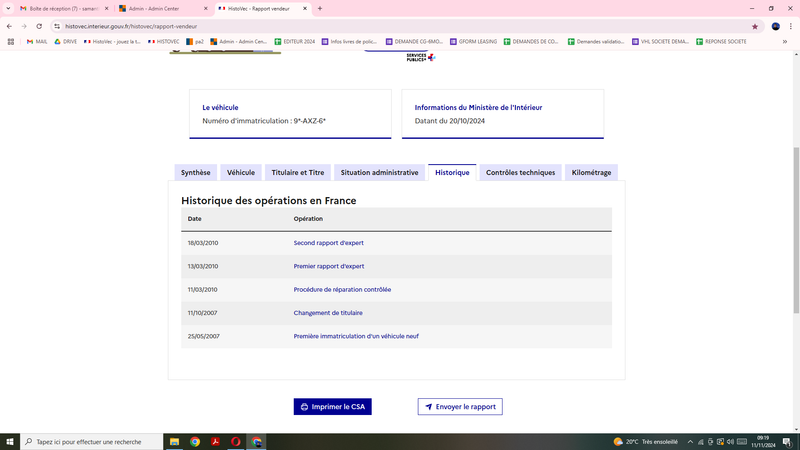800x450 pixels.
Task: Open the pa2 bookmark
Action: (x=195, y=42)
